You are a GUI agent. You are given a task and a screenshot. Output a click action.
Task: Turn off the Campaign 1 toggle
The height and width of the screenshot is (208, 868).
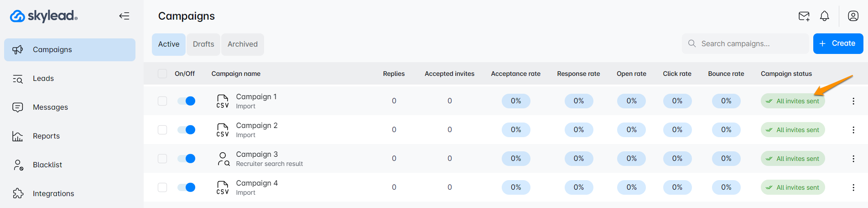pos(187,101)
